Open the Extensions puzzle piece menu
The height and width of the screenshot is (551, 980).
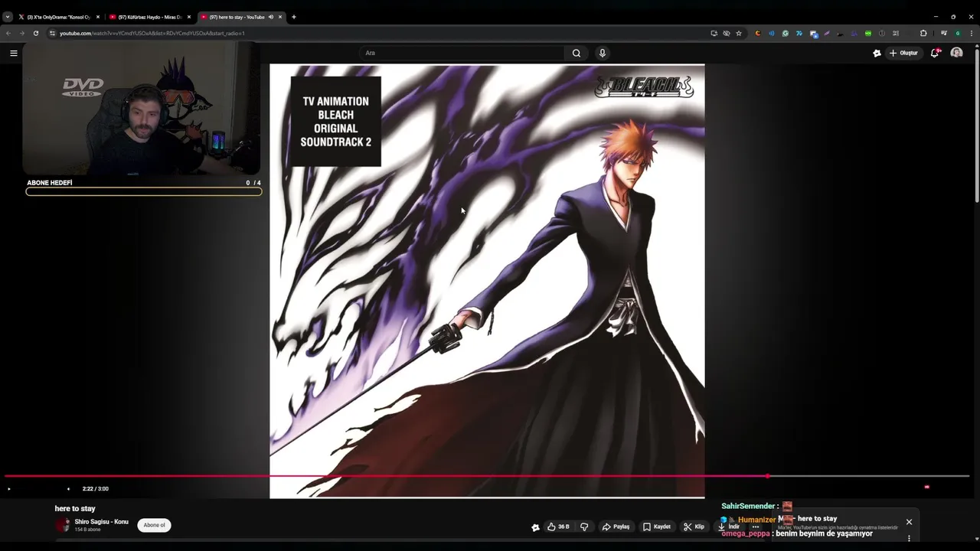(x=923, y=33)
